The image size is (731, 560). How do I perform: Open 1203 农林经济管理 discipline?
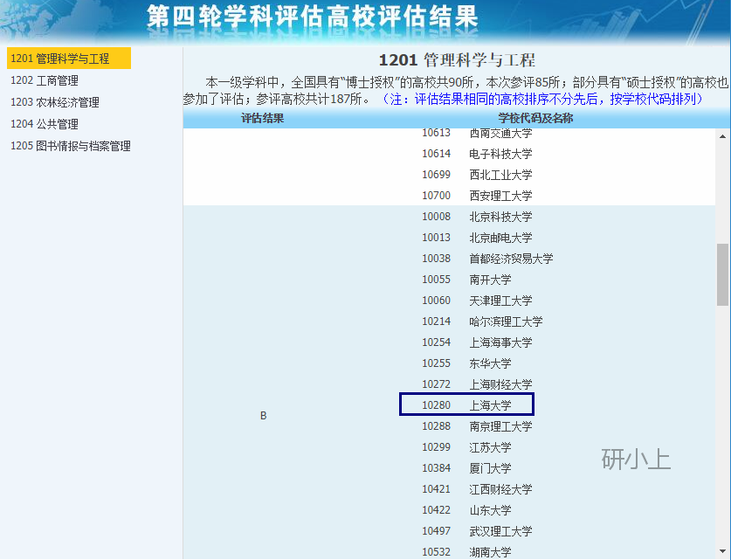(x=55, y=102)
